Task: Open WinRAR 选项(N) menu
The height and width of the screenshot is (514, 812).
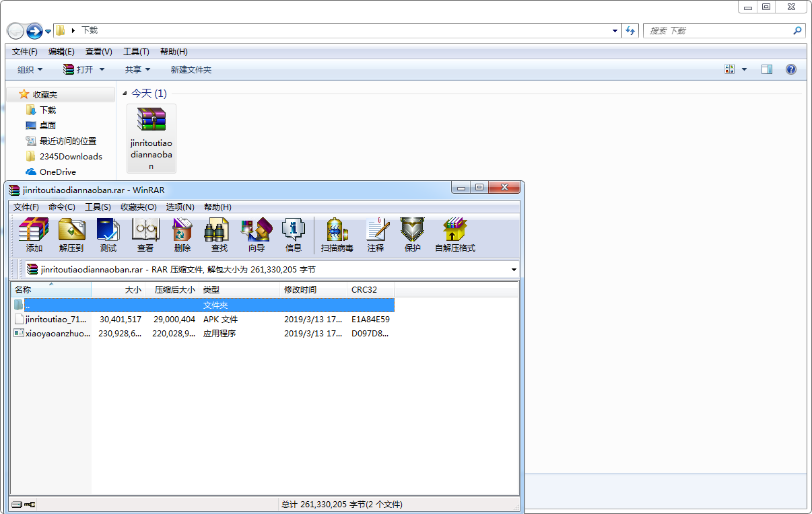Action: click(x=180, y=207)
